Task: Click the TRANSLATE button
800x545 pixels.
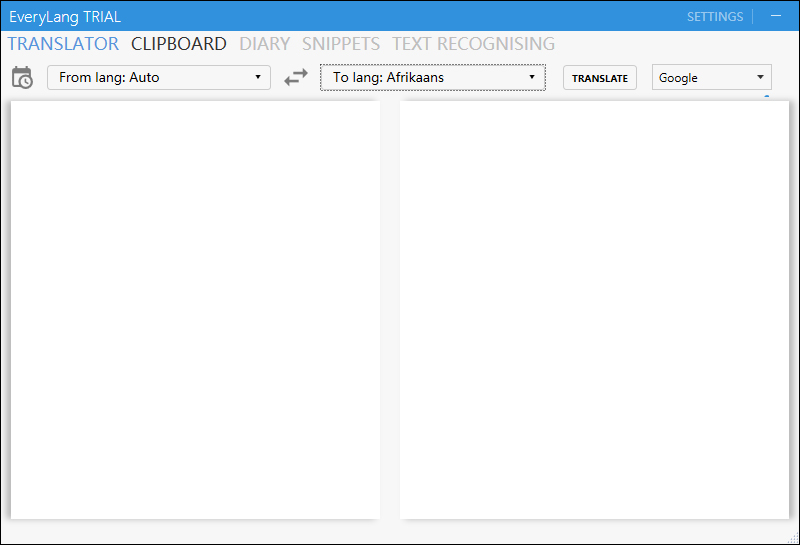Action: pos(599,78)
